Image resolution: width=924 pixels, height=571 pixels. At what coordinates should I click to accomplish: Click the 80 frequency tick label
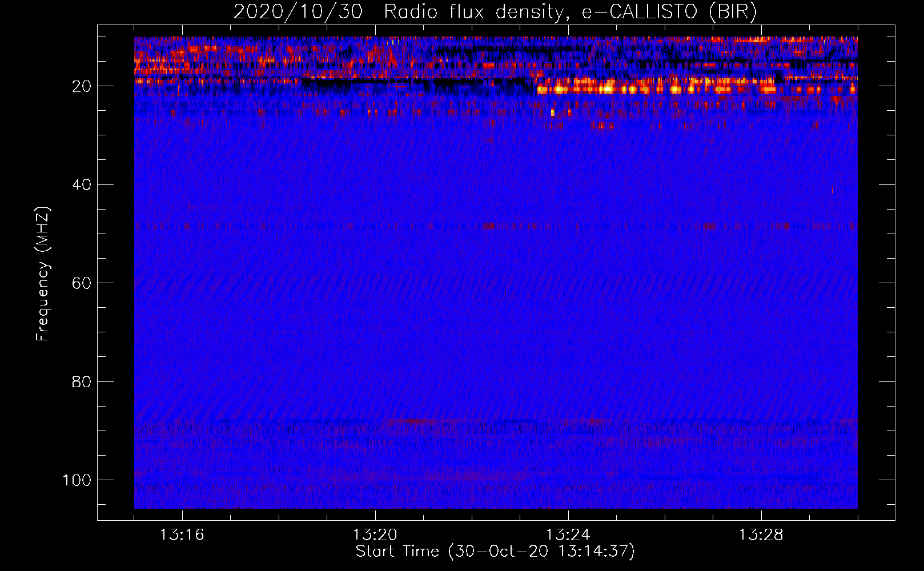pos(82,381)
